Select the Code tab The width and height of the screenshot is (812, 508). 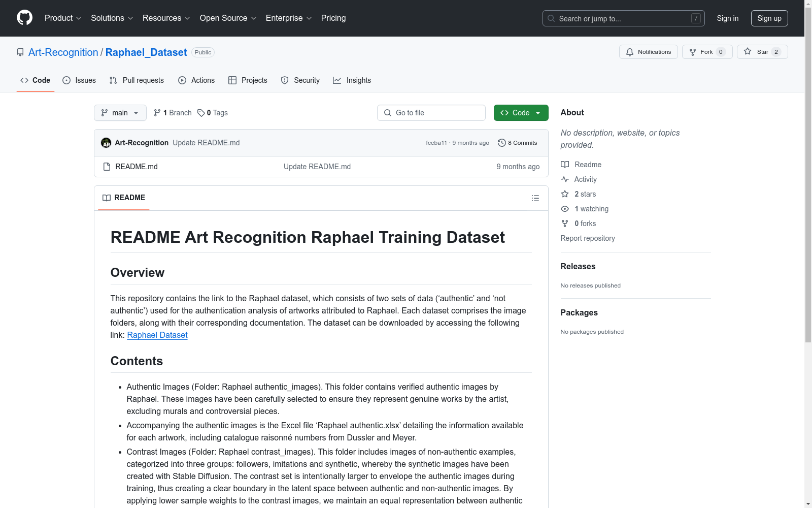point(36,80)
